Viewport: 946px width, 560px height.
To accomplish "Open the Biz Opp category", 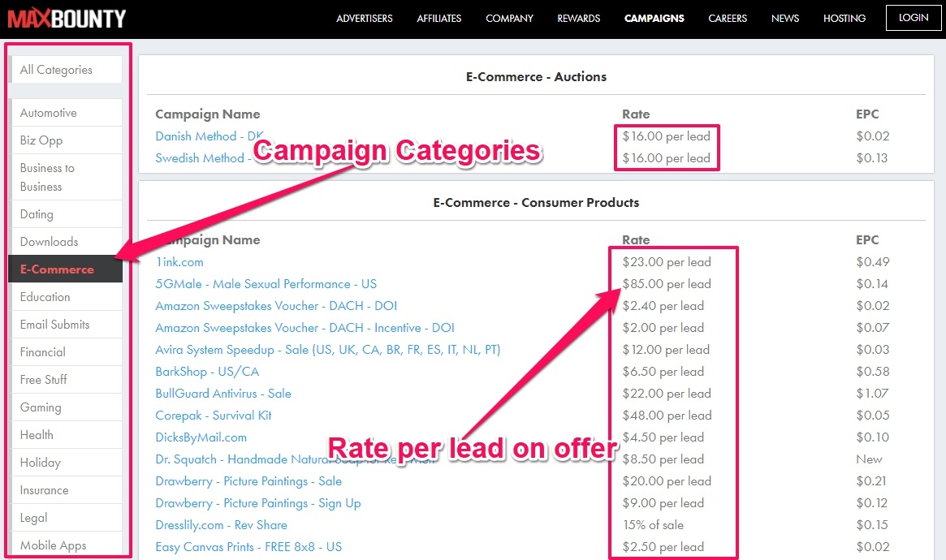I will (x=67, y=140).
